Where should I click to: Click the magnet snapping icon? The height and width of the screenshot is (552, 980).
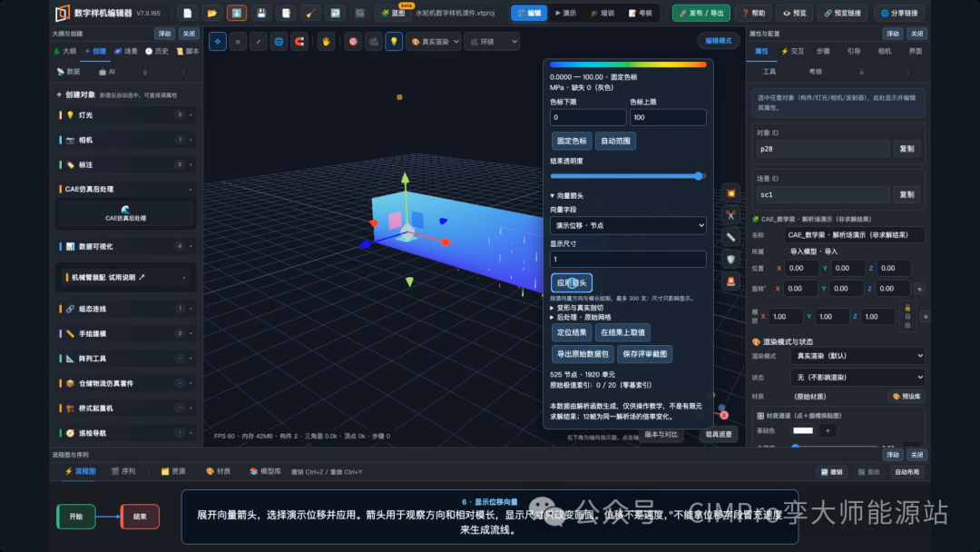(299, 41)
